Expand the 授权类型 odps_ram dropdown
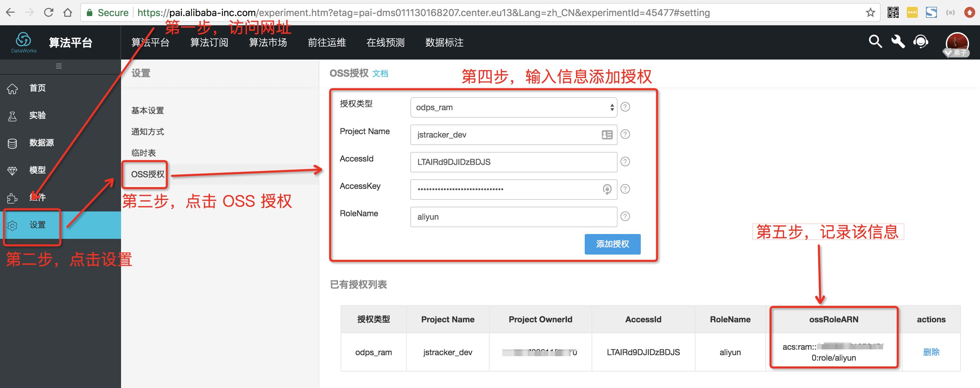The image size is (980, 388). pos(513,107)
